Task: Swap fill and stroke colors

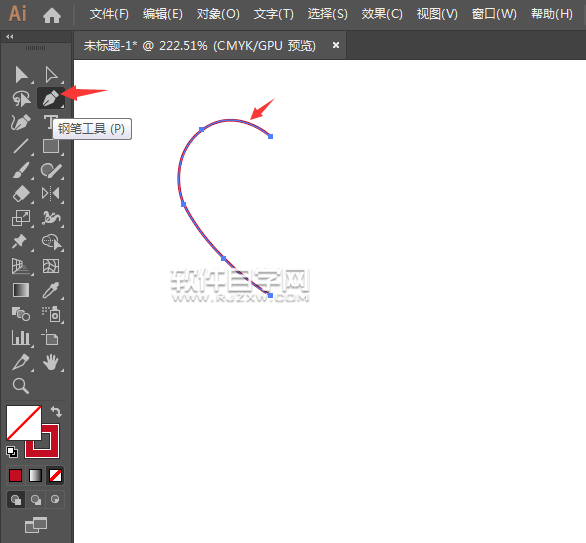Action: (x=56, y=411)
